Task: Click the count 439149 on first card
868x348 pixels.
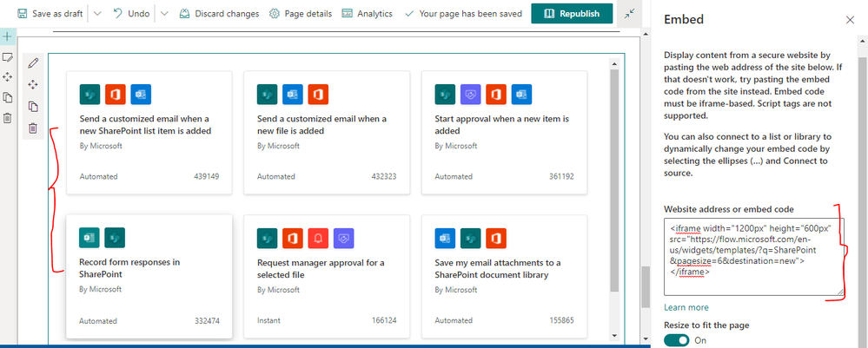Action: tap(207, 177)
